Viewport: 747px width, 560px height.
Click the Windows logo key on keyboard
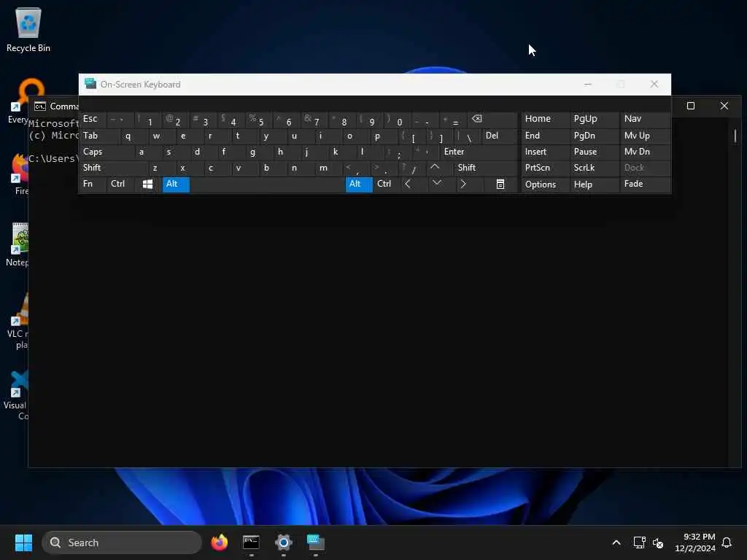pos(147,184)
